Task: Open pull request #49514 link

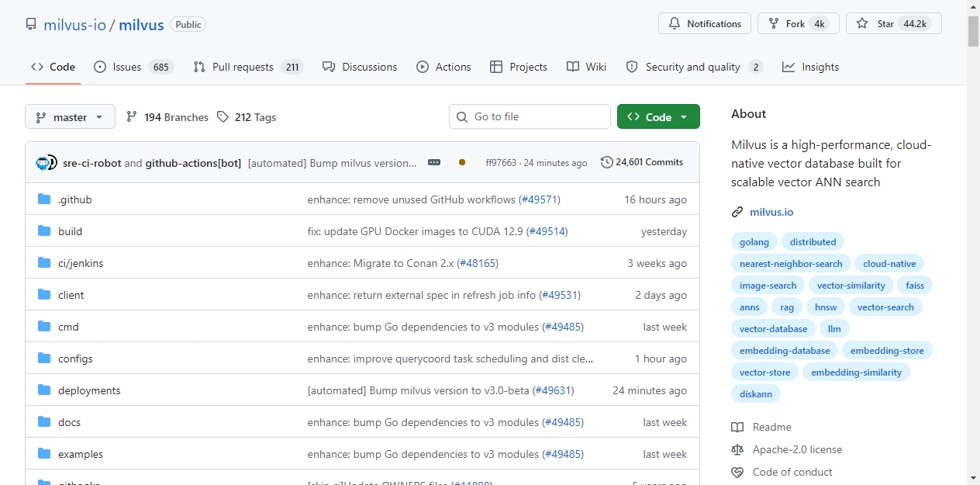Action: tap(547, 231)
